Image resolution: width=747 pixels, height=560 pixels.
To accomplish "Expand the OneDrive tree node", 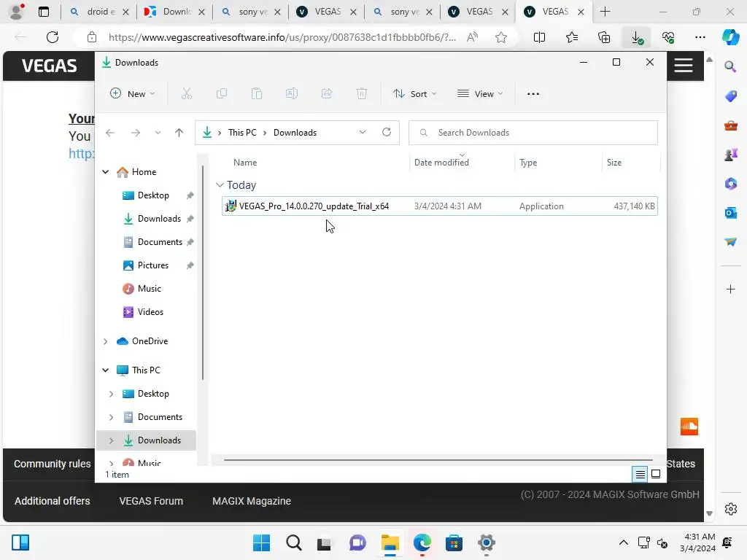I will point(106,341).
